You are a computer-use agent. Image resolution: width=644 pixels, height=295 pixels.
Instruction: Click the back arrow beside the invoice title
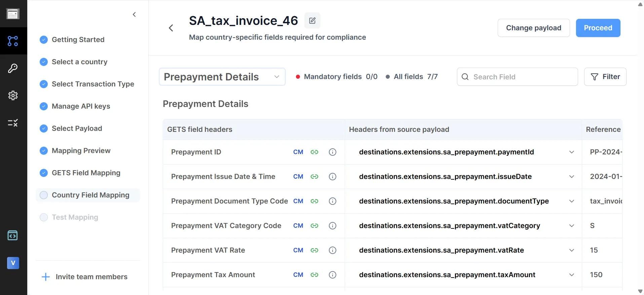(x=171, y=28)
